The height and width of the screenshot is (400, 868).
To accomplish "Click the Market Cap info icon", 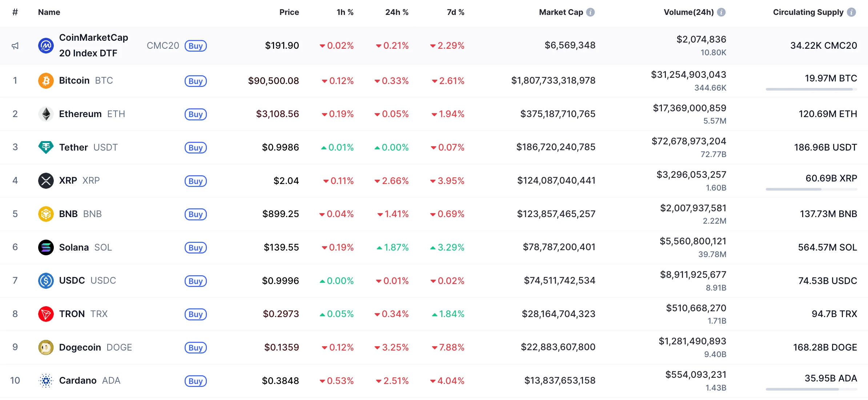I will pos(591,12).
